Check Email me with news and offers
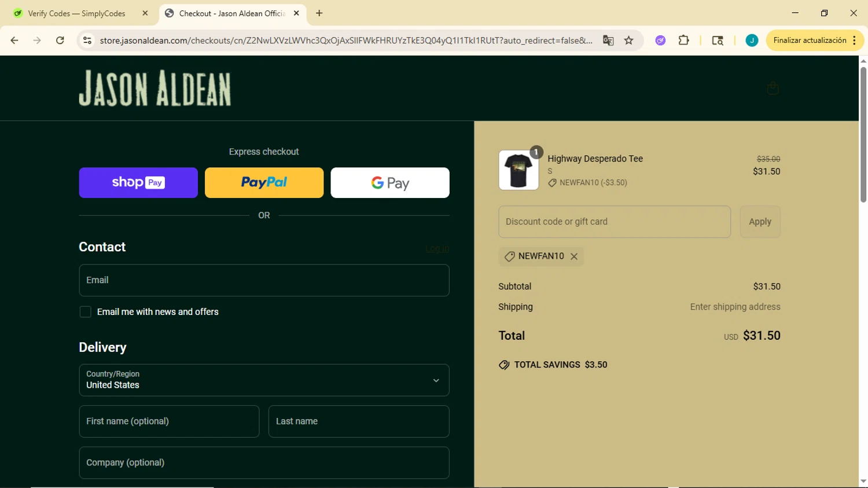The height and width of the screenshot is (488, 868). [85, 312]
